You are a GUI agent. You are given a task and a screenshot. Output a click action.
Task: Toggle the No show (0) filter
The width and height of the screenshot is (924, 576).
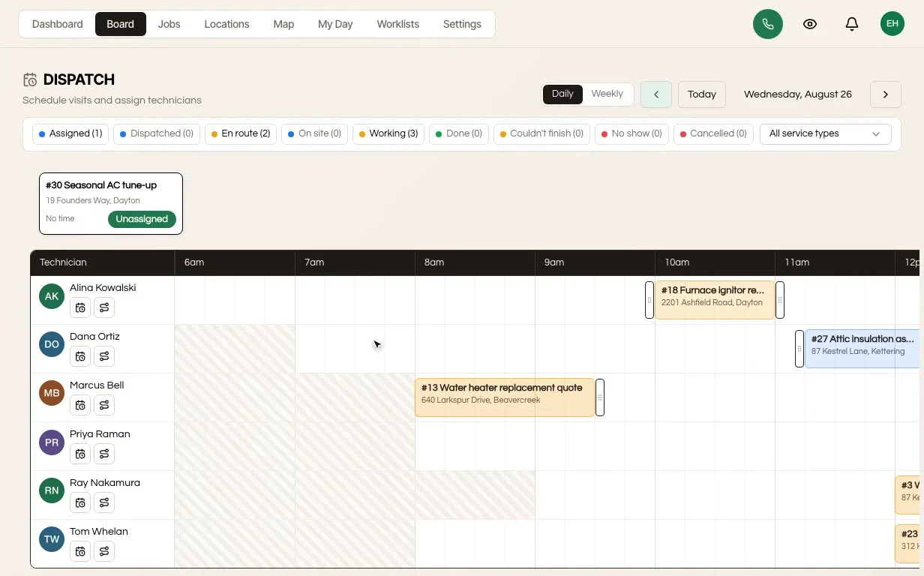coord(631,133)
